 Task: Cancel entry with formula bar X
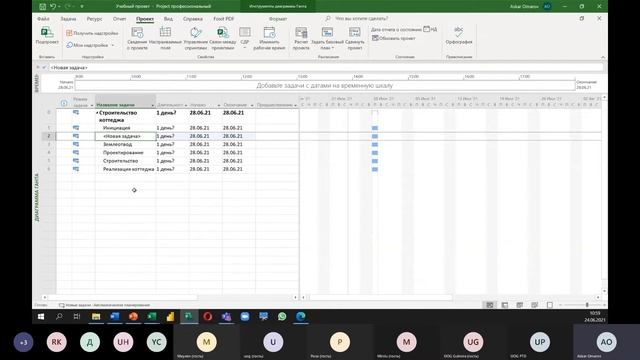(38, 67)
